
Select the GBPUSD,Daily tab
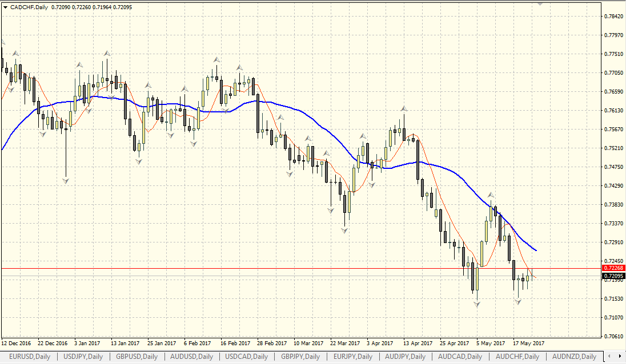coord(137,357)
